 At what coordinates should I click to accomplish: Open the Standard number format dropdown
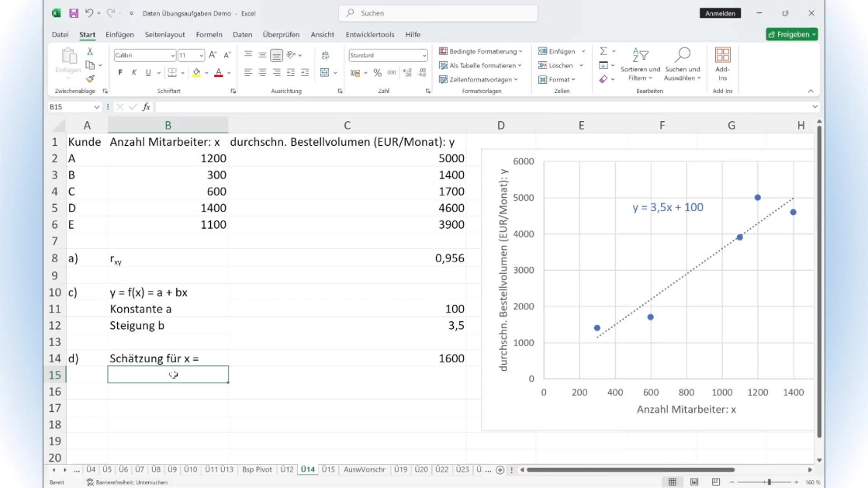click(x=424, y=55)
